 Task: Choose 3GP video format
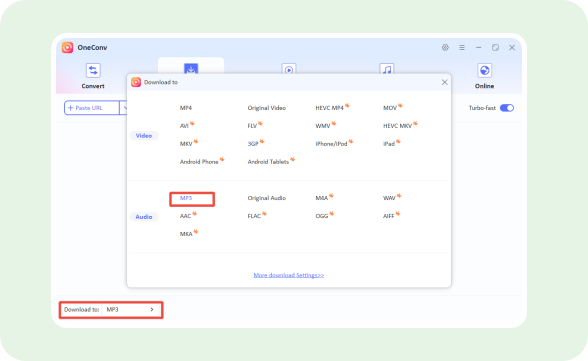coord(253,144)
